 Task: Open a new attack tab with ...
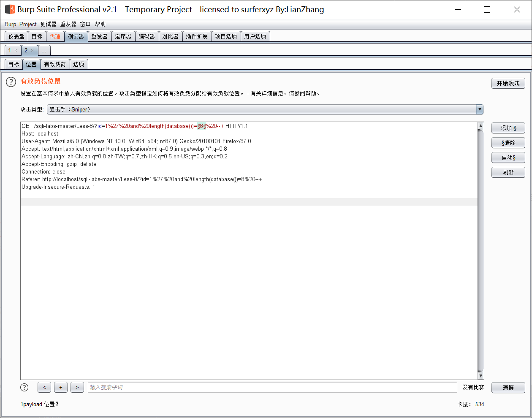click(x=44, y=51)
